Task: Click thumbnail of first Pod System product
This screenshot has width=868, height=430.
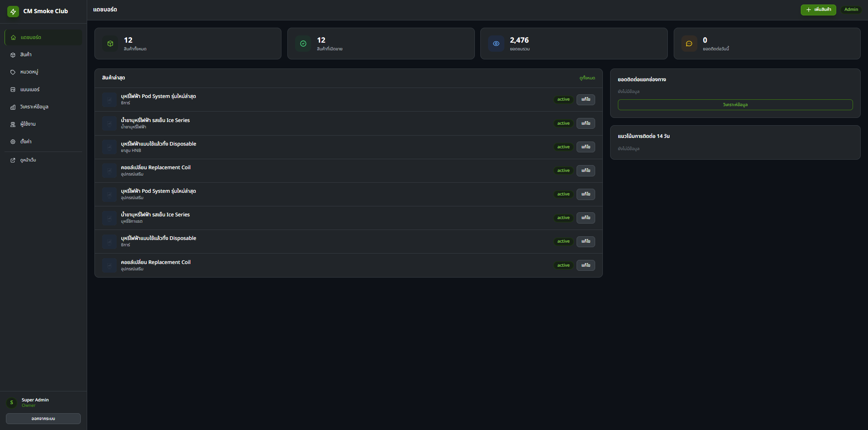Action: click(x=109, y=99)
